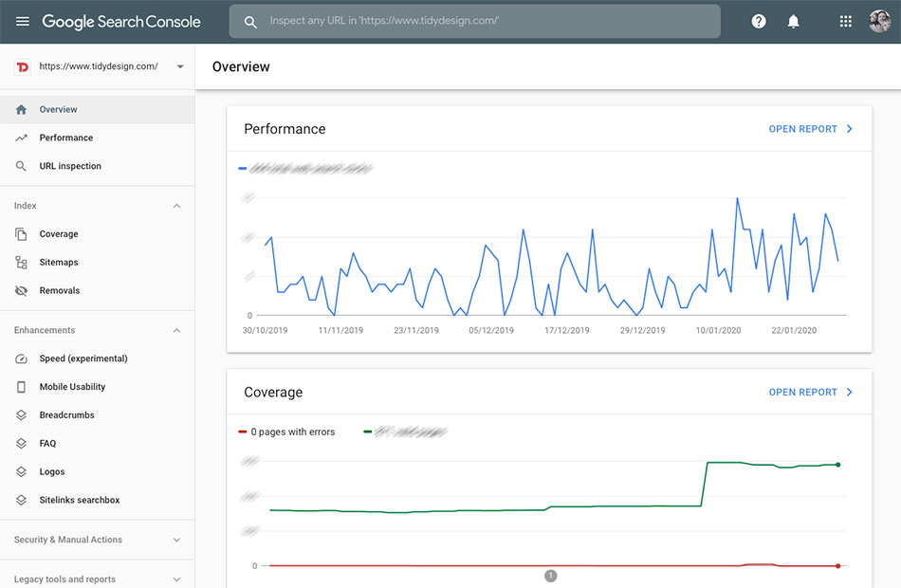The image size is (901, 588).
Task: Collapse the Index section
Action: tap(176, 206)
